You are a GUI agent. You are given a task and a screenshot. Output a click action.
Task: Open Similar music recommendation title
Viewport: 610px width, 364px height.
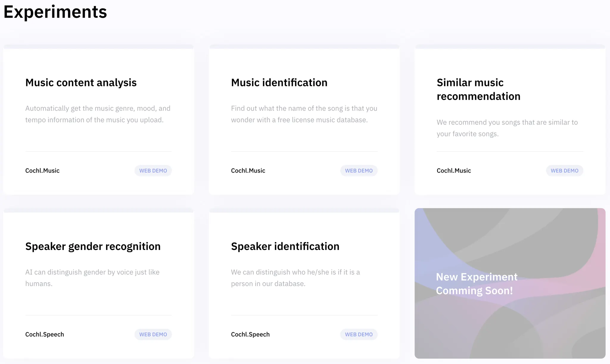(x=478, y=89)
